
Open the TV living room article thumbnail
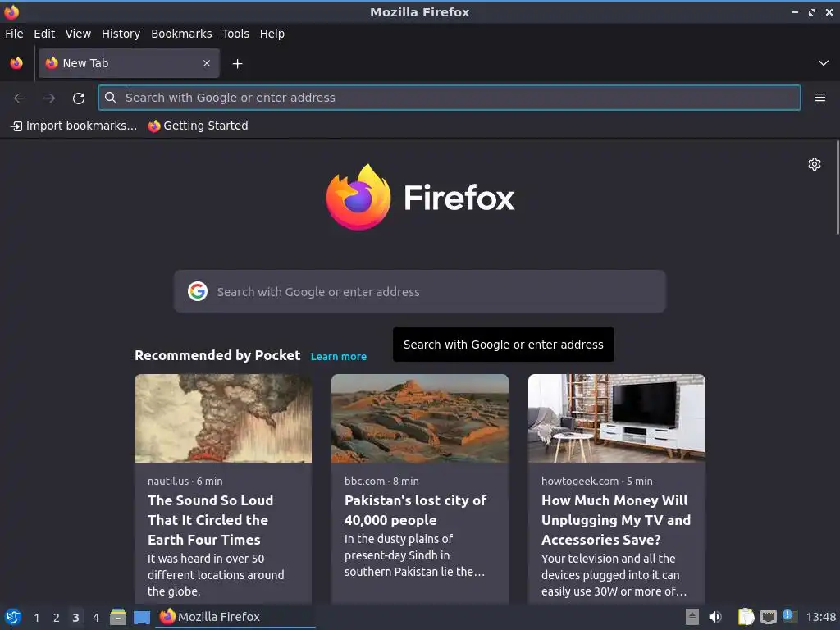pos(617,418)
